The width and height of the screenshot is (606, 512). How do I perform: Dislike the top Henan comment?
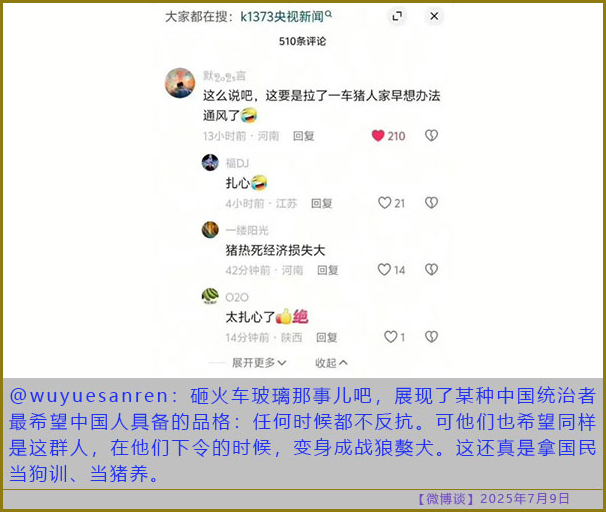tap(431, 135)
